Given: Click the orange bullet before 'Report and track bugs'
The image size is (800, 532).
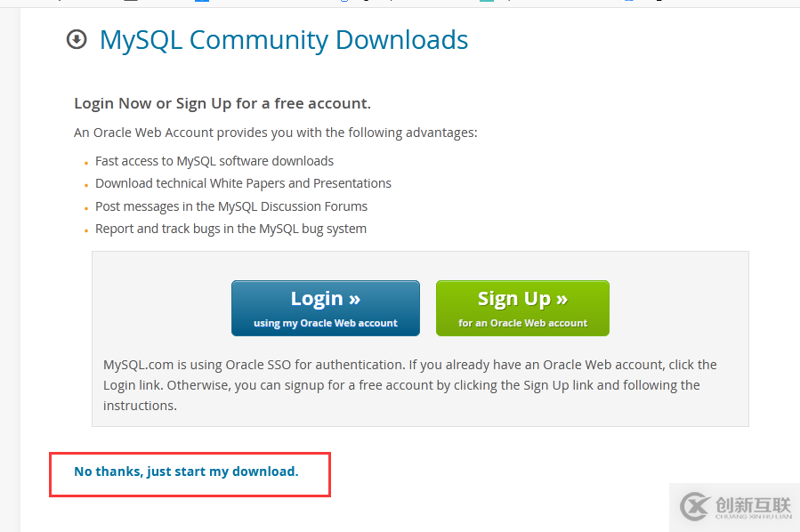Looking at the screenshot, I should pos(86,230).
